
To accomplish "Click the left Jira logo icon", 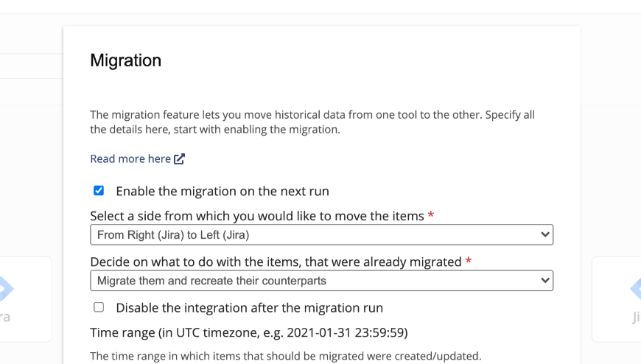I will point(7,288).
